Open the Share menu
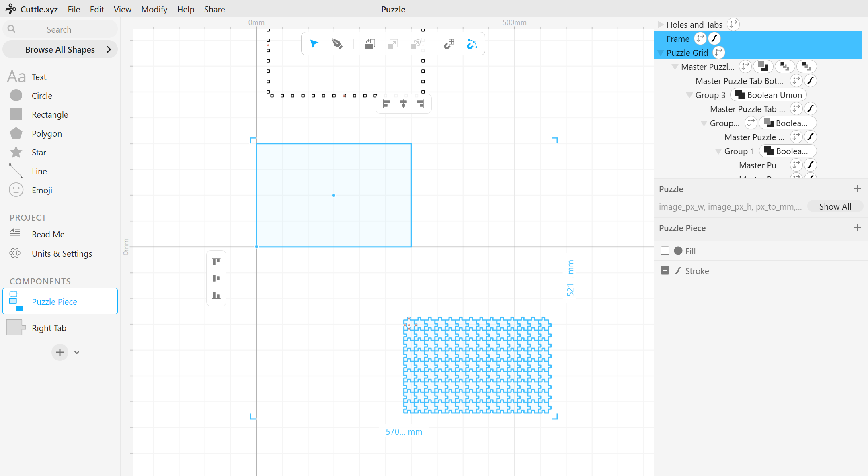Viewport: 868px width, 476px height. pos(214,9)
